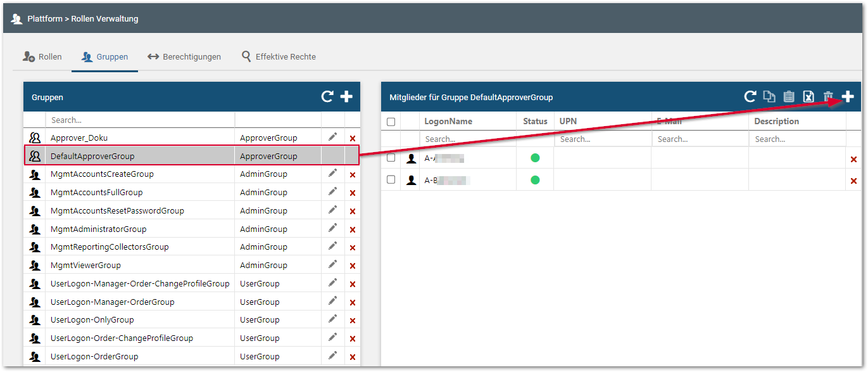The width and height of the screenshot is (868, 372).
Task: Edit the MgmtViewerGroup entry
Action: click(x=332, y=264)
